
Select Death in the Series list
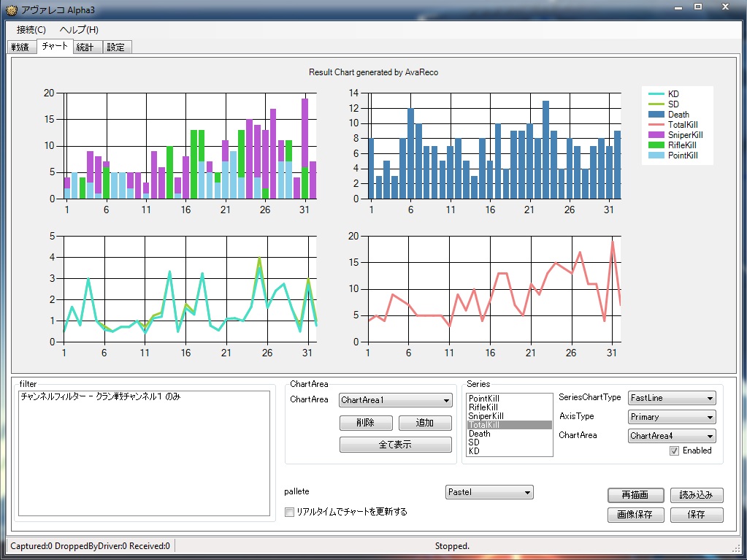click(509, 434)
